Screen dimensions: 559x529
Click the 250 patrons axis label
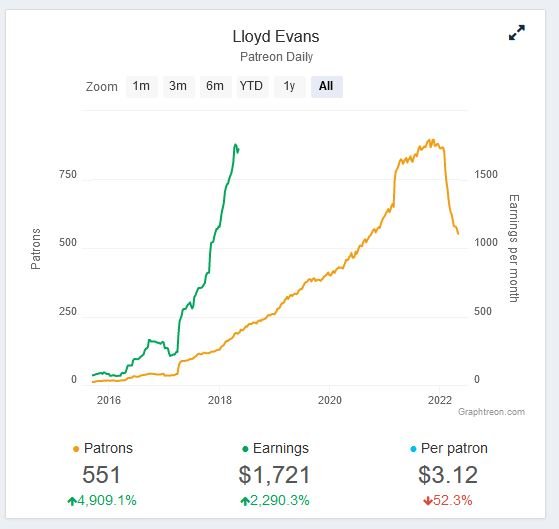(68, 311)
